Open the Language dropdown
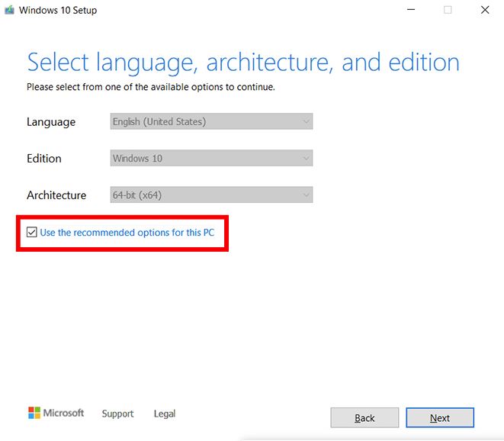504x441 pixels. click(211, 121)
